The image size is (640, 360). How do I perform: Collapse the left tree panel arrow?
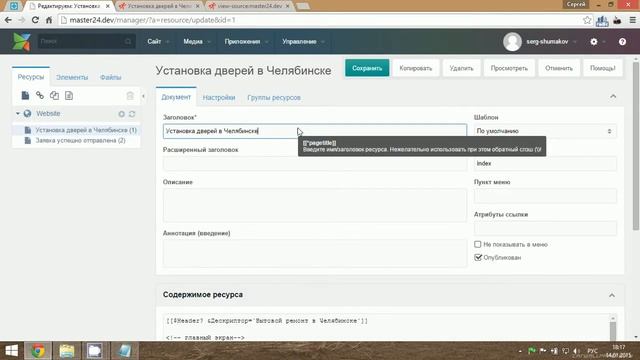coord(143,96)
